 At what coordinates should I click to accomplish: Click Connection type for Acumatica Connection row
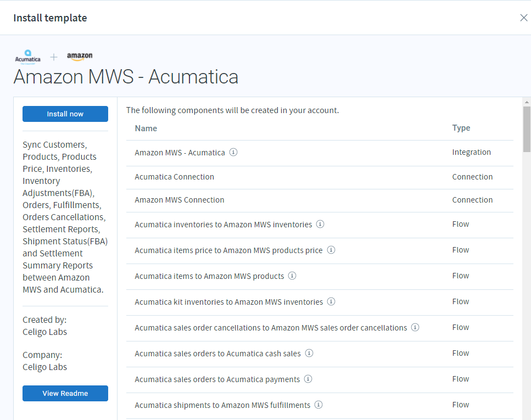point(472,177)
